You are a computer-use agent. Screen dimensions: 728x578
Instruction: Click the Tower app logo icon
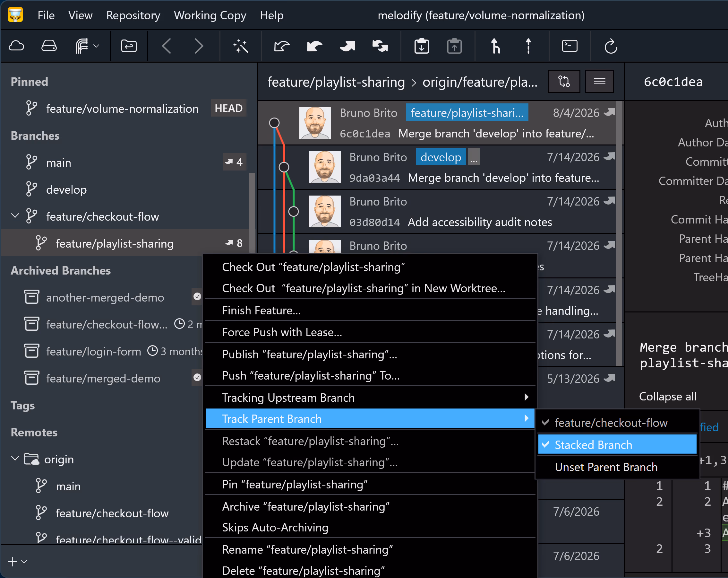15,15
